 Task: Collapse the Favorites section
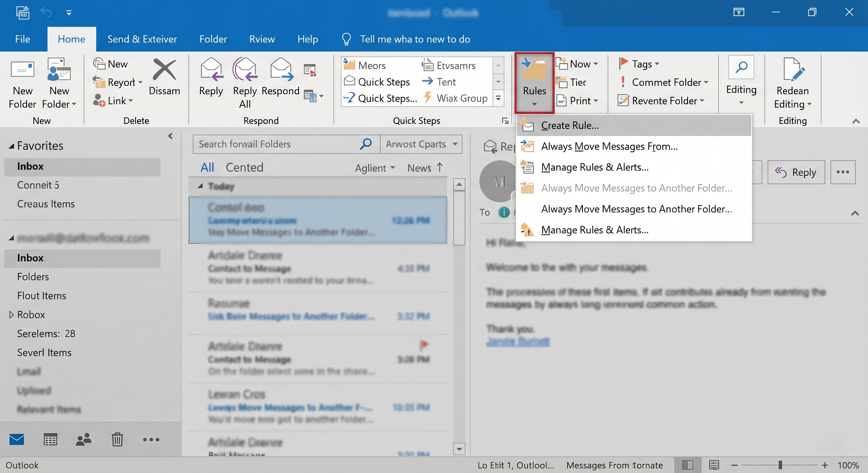coord(11,146)
